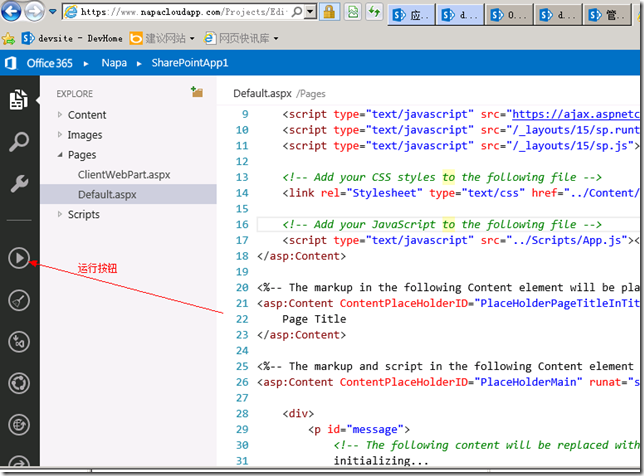Click the favorites star icon
Image resolution: width=644 pixels, height=476 pixels.
(x=8, y=39)
